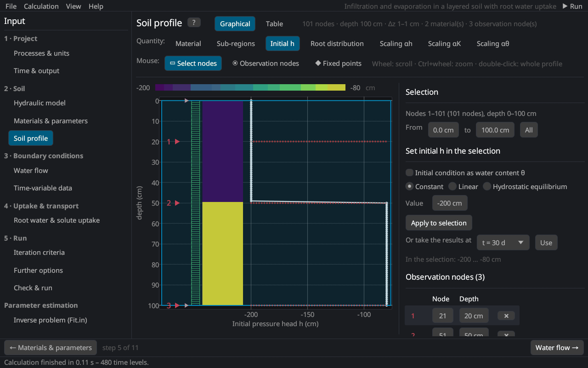The width and height of the screenshot is (588, 368).
Task: Proceed to the Water flow step
Action: pos(557,347)
